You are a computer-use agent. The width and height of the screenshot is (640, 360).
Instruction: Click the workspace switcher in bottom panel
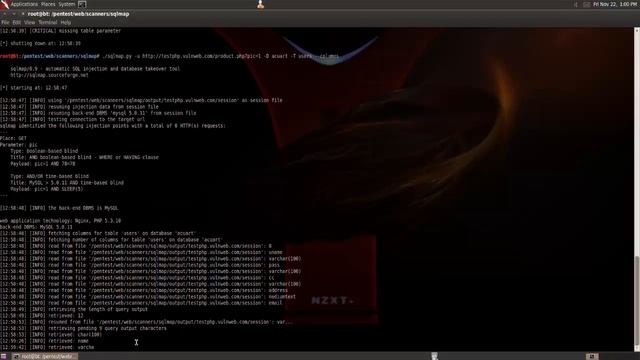(592, 356)
